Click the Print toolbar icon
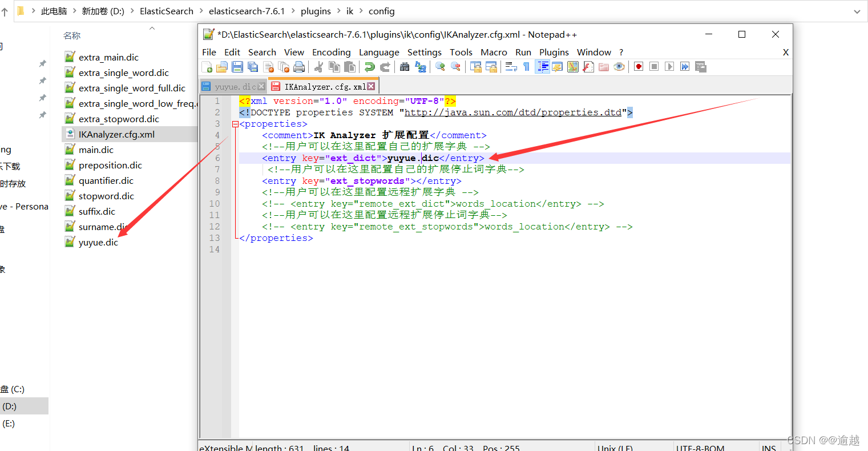This screenshot has height=451, width=868. point(299,67)
